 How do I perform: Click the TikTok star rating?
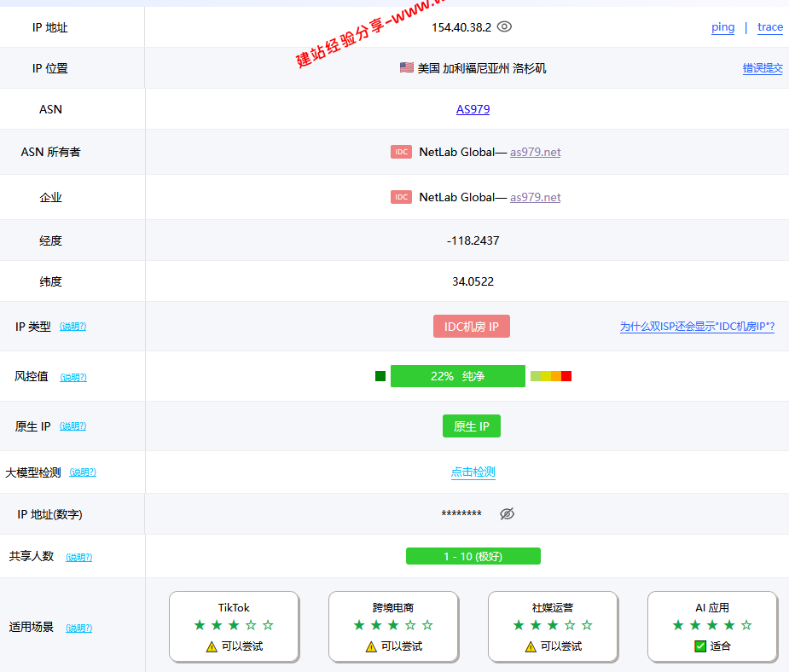point(234,625)
